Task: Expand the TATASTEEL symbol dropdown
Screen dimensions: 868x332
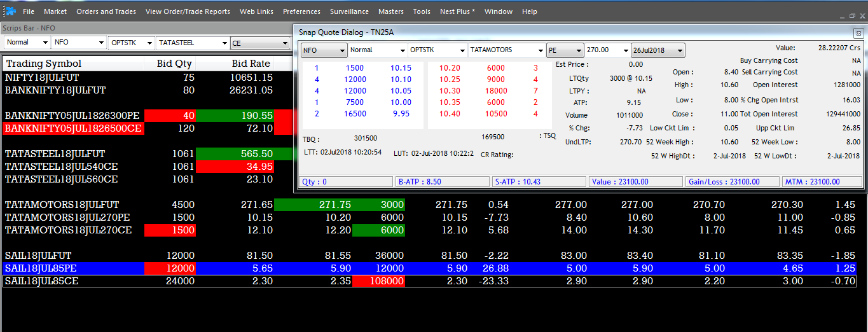Action: click(x=224, y=43)
